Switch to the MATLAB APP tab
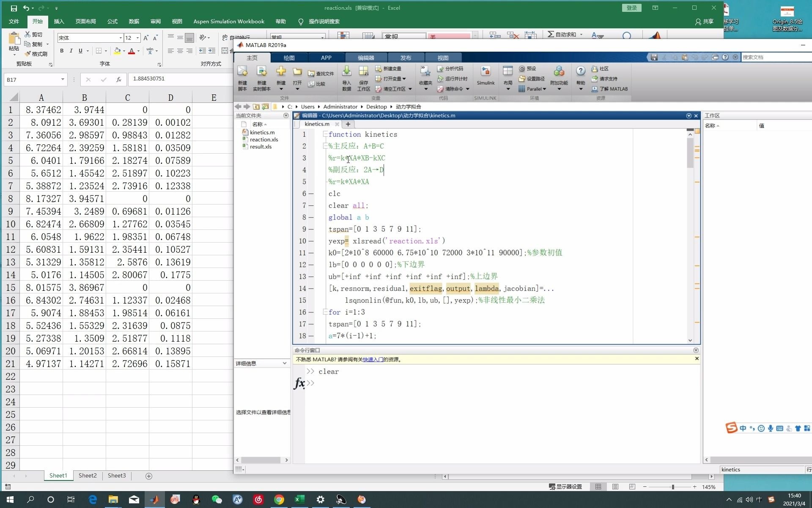The width and height of the screenshot is (812, 508). point(326,58)
